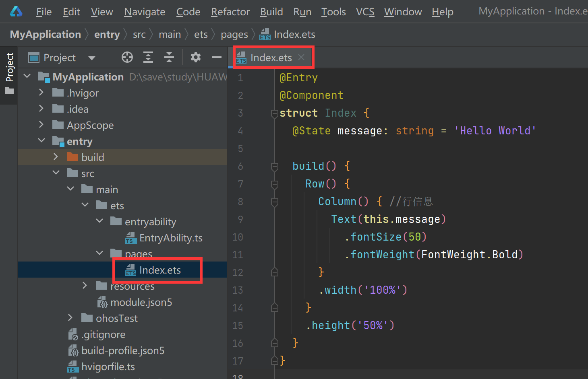This screenshot has width=588, height=379.
Task: Open the VCS menu
Action: click(x=365, y=12)
